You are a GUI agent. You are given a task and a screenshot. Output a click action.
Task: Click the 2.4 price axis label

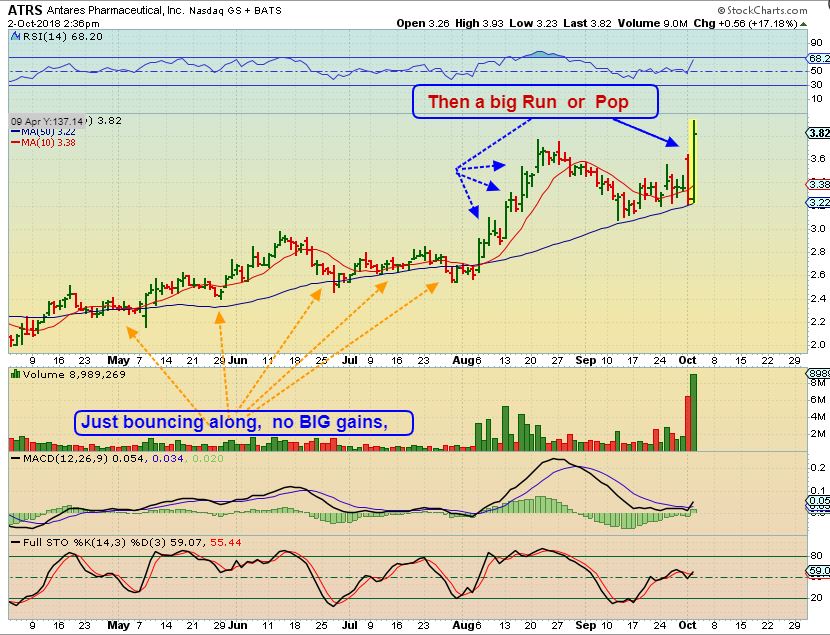pos(818,298)
